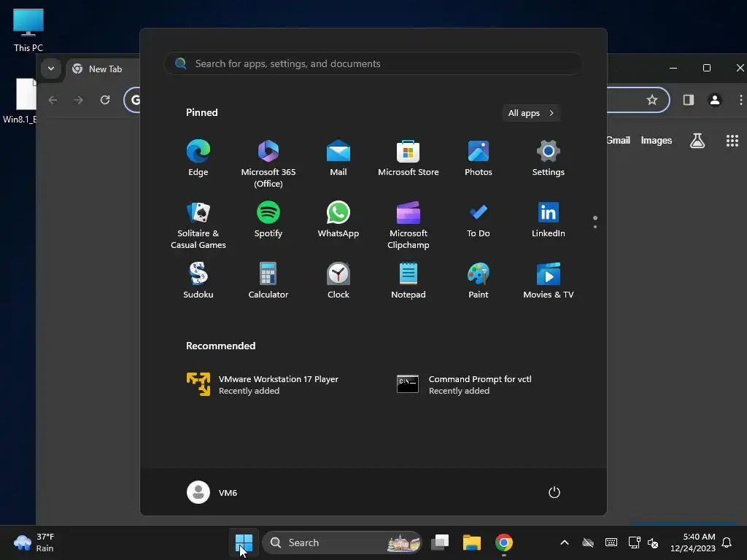Image resolution: width=747 pixels, height=560 pixels.
Task: Focus the Start menu search field
Action: 373,63
